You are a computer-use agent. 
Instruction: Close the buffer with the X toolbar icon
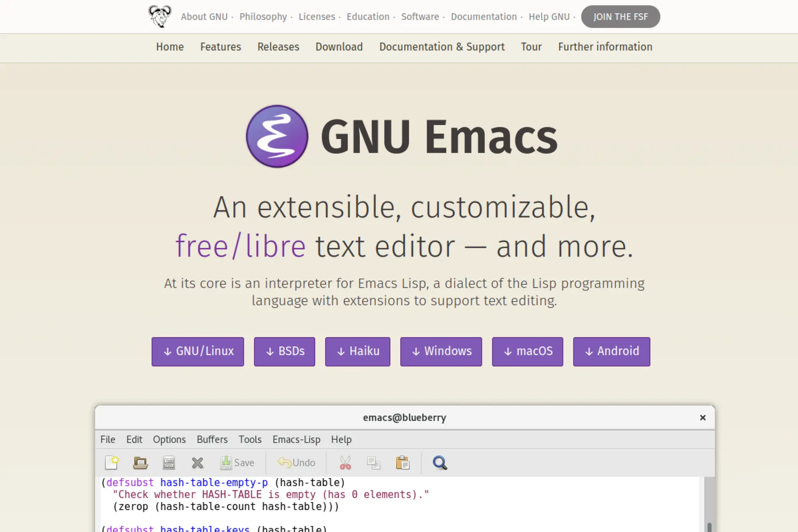pyautogui.click(x=197, y=463)
